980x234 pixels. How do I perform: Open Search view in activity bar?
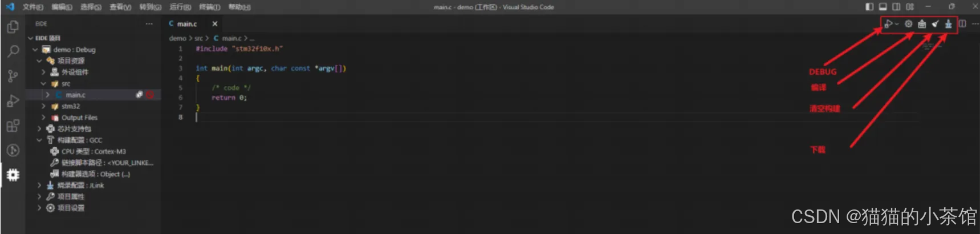point(13,51)
